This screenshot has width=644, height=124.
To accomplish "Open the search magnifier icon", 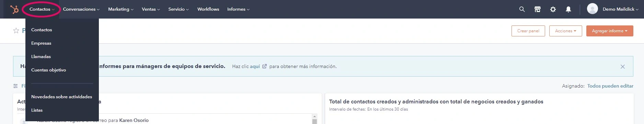I will tap(522, 9).
